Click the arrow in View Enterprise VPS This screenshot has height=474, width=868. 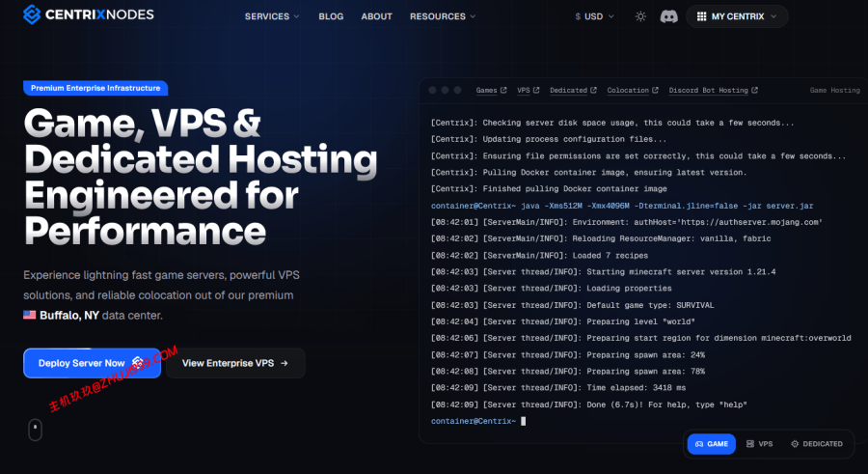[284, 363]
